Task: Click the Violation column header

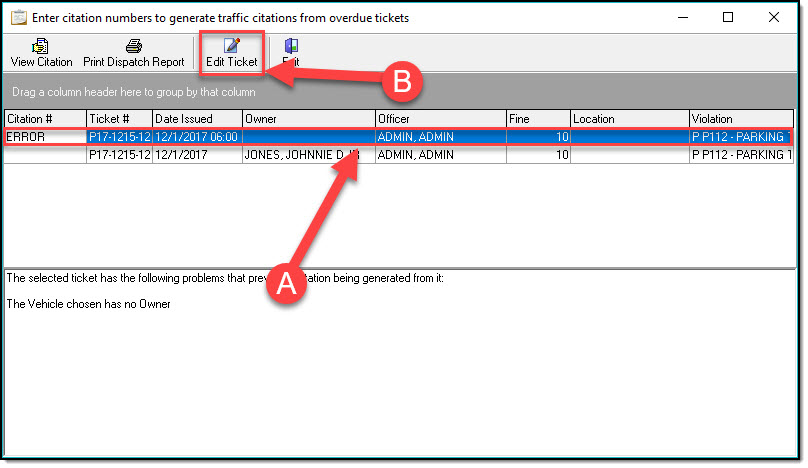Action: pyautogui.click(x=740, y=119)
